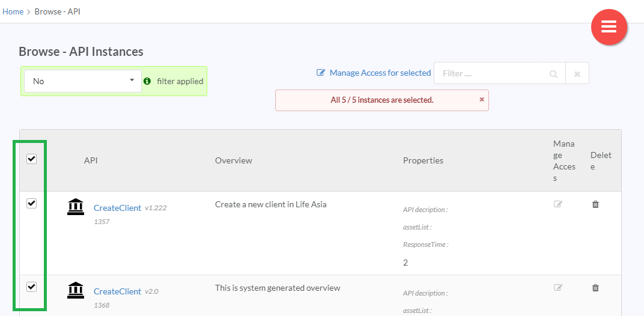The width and height of the screenshot is (644, 316).
Task: Click the green info icon beside filter applied
Action: point(147,81)
